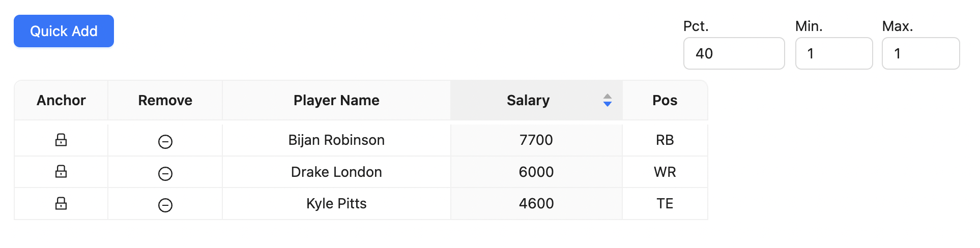This screenshot has height=248, width=980.
Task: Focus the Min. input field
Action: 833,53
